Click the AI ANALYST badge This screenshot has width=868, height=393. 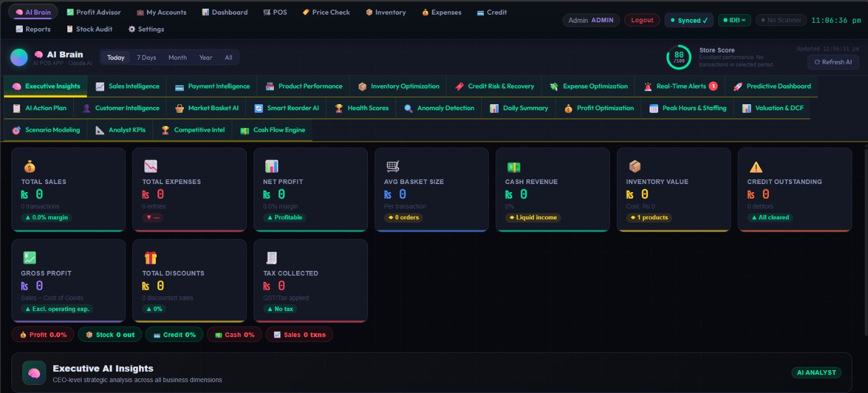pyautogui.click(x=816, y=372)
